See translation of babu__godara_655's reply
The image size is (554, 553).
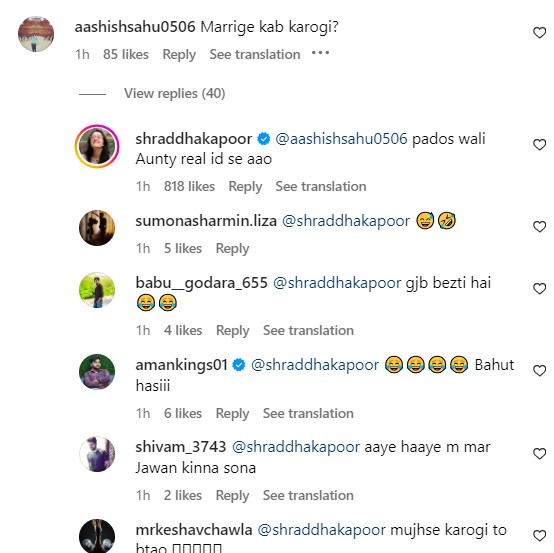click(308, 330)
